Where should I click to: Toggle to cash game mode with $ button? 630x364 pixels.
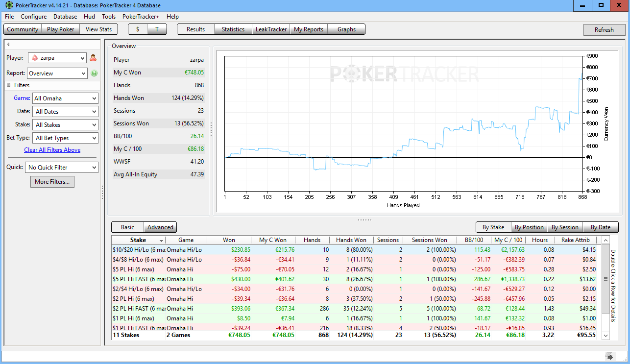(138, 29)
